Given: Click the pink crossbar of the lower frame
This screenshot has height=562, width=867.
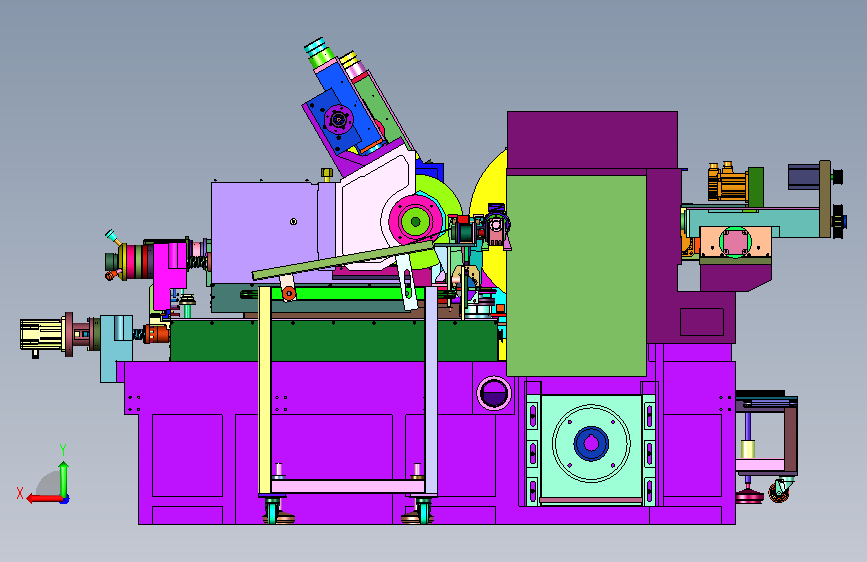Looking at the screenshot, I should tap(347, 487).
